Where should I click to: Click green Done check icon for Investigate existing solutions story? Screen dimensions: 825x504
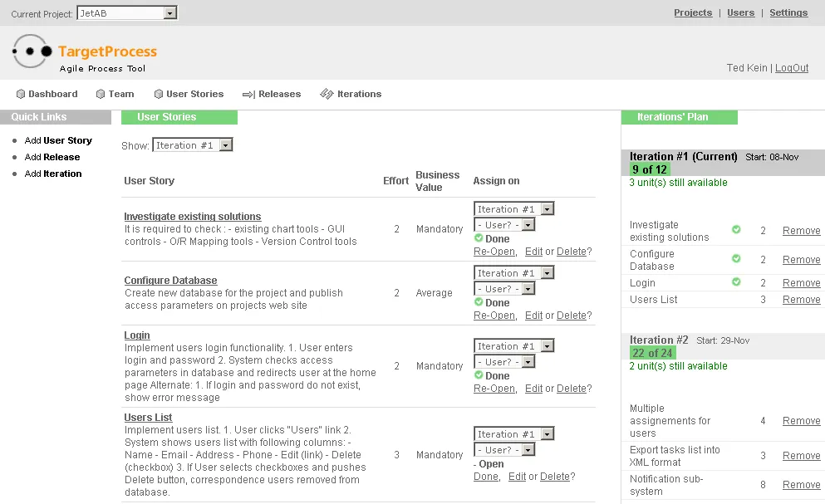(479, 237)
